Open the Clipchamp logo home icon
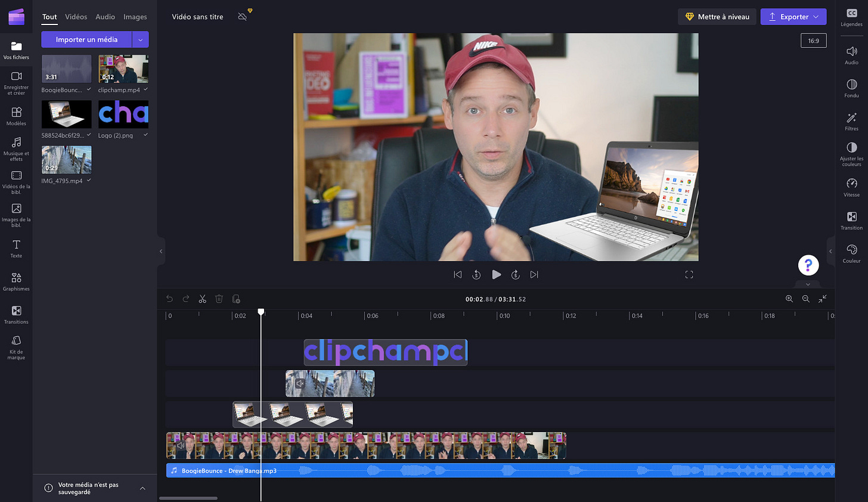 coord(16,17)
